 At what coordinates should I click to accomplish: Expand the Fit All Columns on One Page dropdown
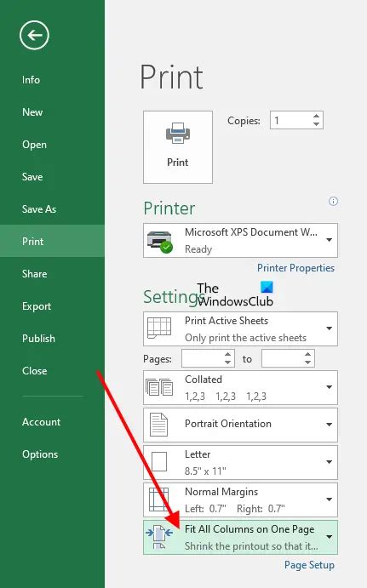point(329,537)
